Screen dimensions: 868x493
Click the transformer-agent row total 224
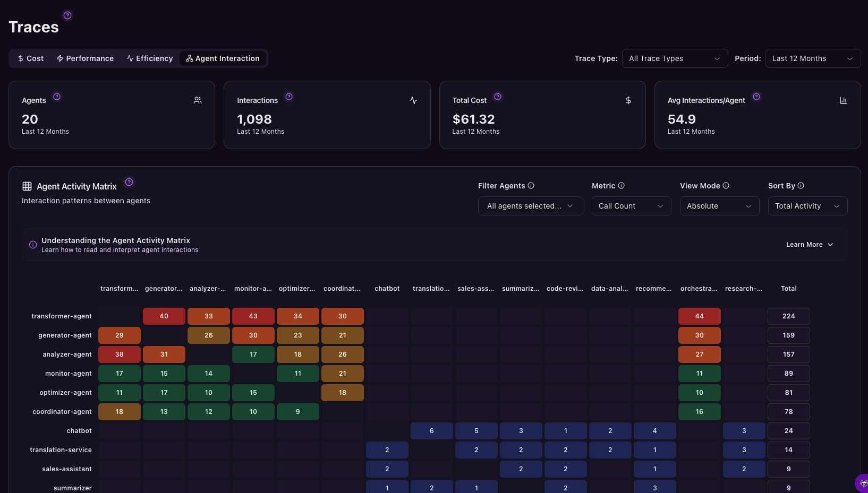[788, 316]
